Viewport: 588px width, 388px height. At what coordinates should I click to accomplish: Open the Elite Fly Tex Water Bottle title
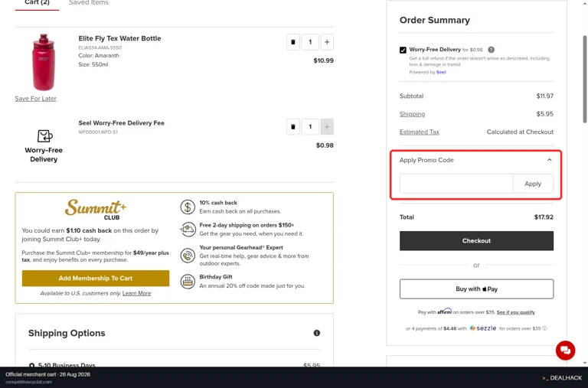[119, 38]
